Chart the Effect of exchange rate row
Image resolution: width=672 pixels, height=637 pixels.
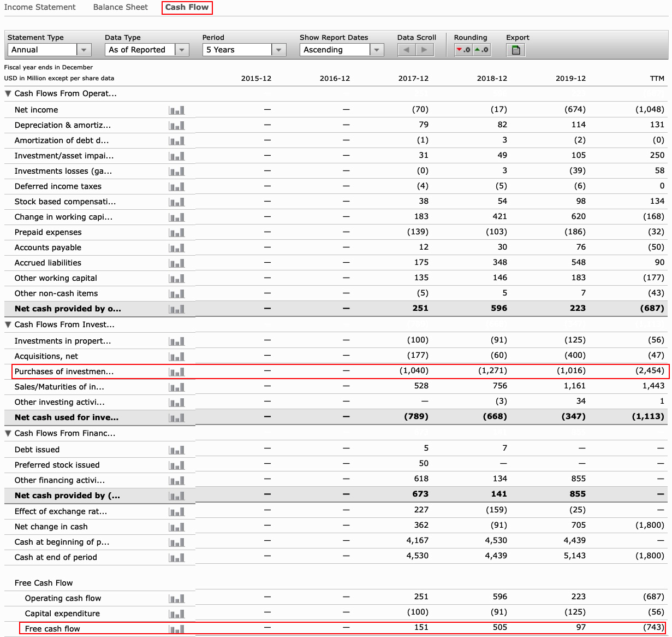[177, 512]
